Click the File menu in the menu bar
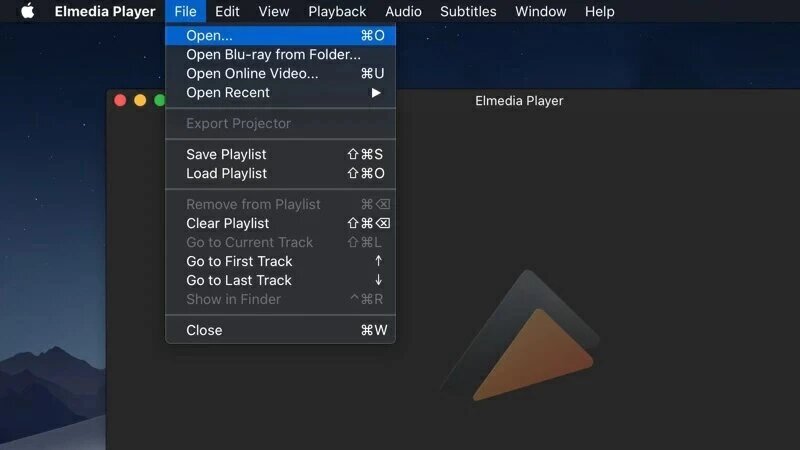The width and height of the screenshot is (800, 450). click(185, 11)
